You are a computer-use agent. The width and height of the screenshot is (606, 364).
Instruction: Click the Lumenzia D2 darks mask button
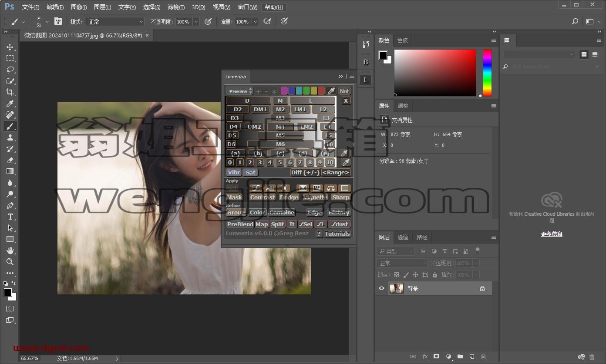[x=237, y=109]
